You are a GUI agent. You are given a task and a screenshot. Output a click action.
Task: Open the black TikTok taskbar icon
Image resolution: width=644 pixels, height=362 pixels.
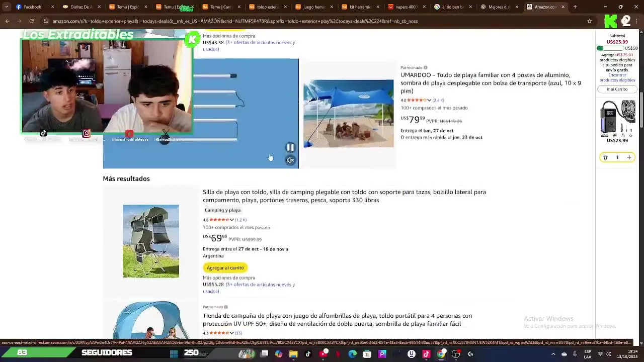point(308,354)
